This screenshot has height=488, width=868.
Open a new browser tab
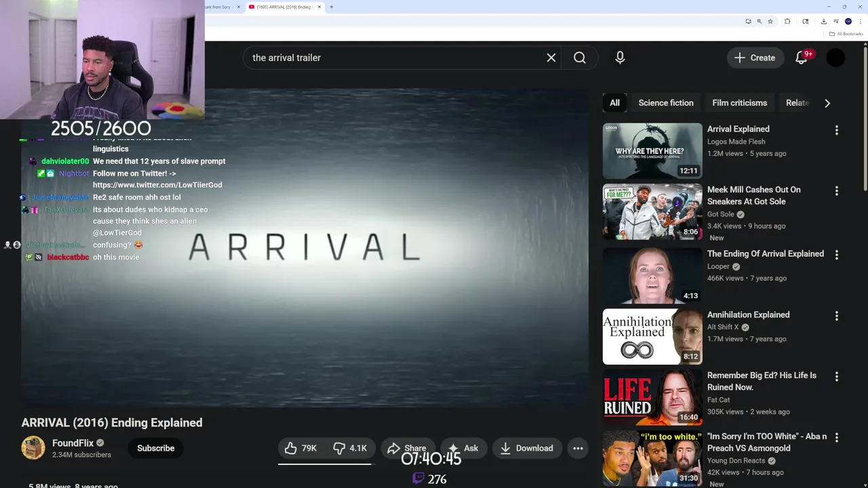[332, 7]
